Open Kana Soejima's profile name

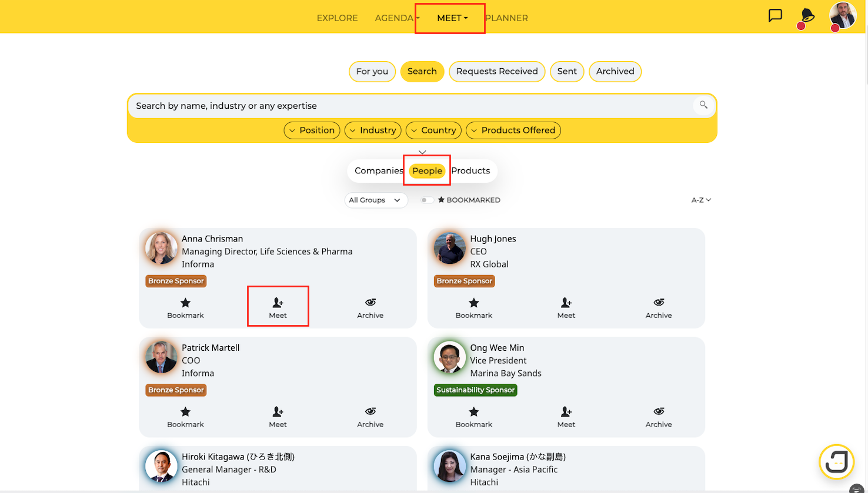coord(518,457)
